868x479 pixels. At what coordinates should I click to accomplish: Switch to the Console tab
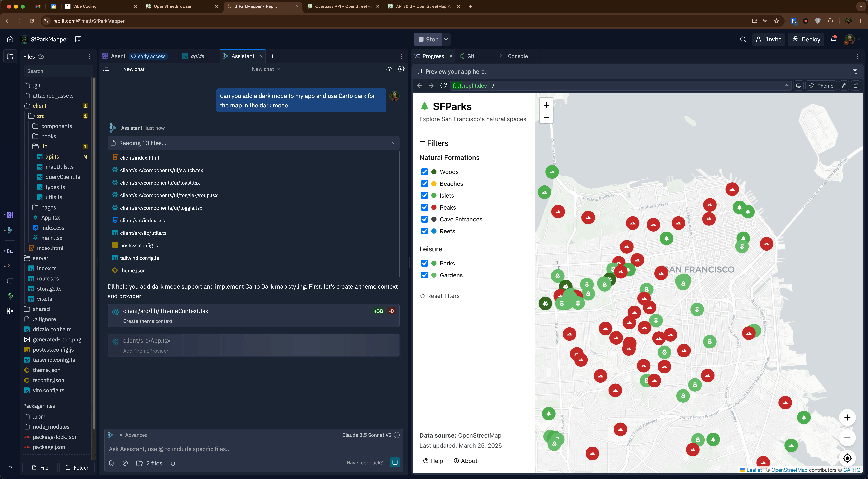518,56
